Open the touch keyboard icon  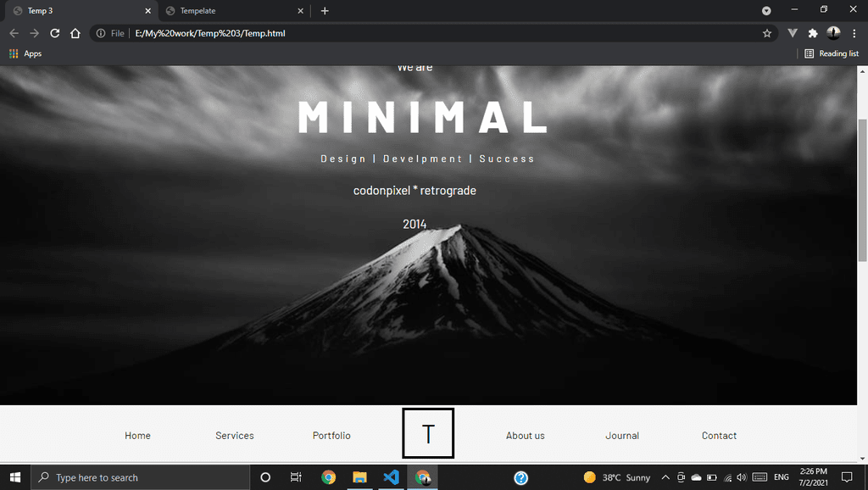760,477
